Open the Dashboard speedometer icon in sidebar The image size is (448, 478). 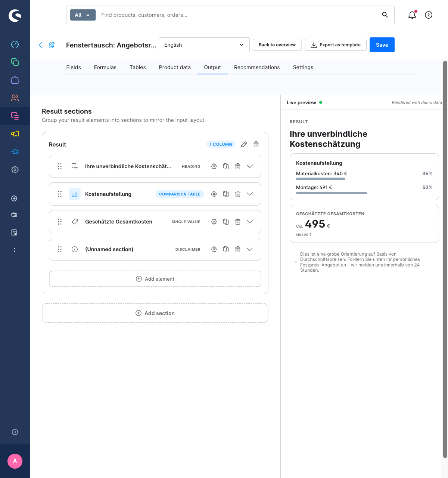15,44
